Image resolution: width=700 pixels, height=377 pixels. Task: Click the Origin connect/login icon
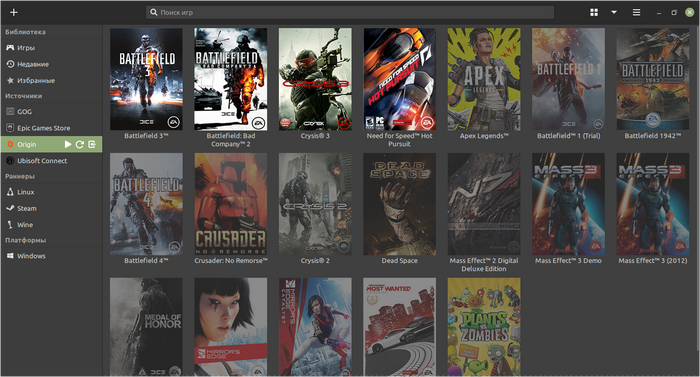click(x=92, y=144)
